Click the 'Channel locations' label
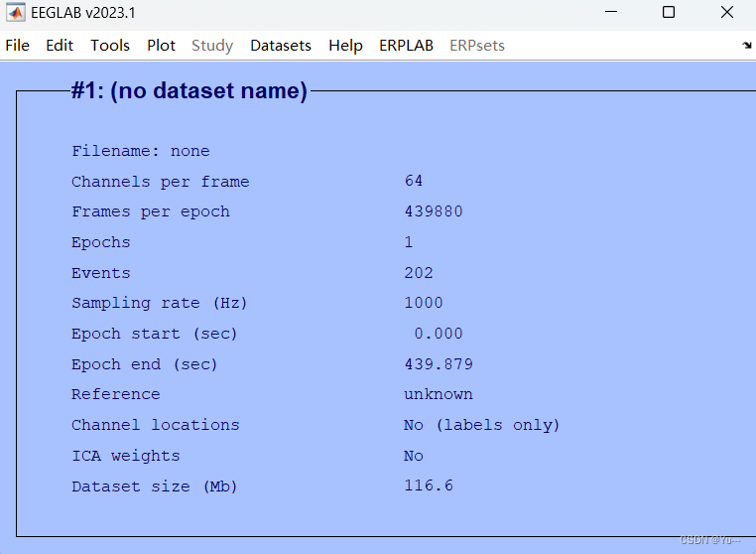Viewport: 756px width, 554px height. (155, 425)
